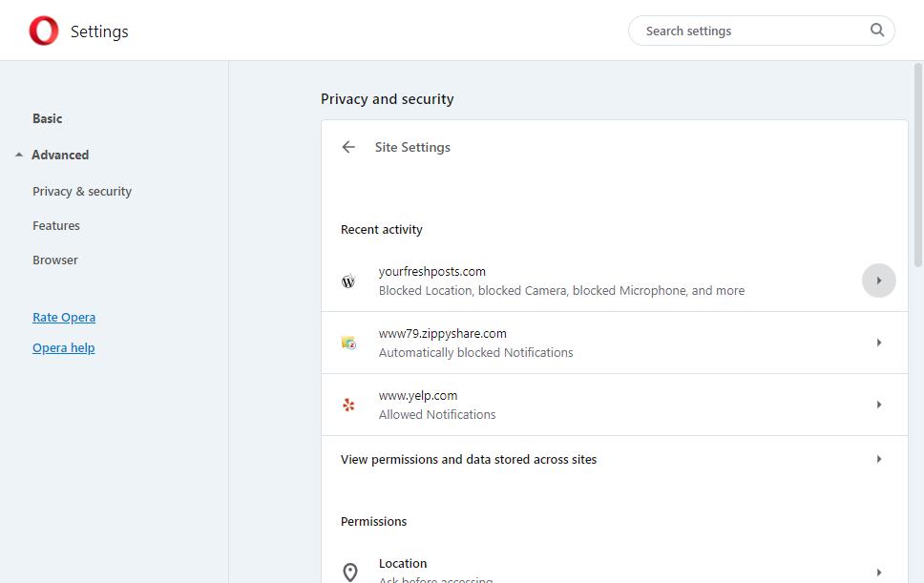This screenshot has height=583, width=924.
Task: Expand yourfreshposts.com site details arrow
Action: click(x=878, y=281)
